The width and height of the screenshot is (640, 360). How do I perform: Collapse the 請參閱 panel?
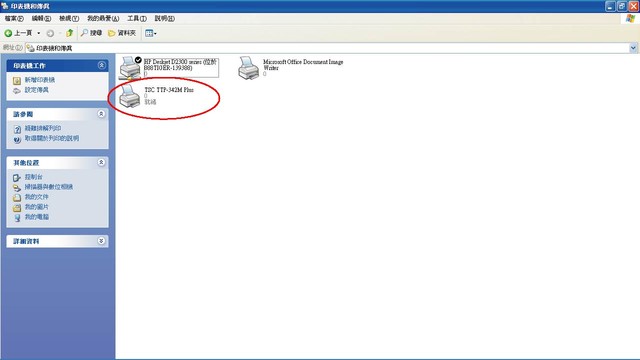click(x=101, y=114)
